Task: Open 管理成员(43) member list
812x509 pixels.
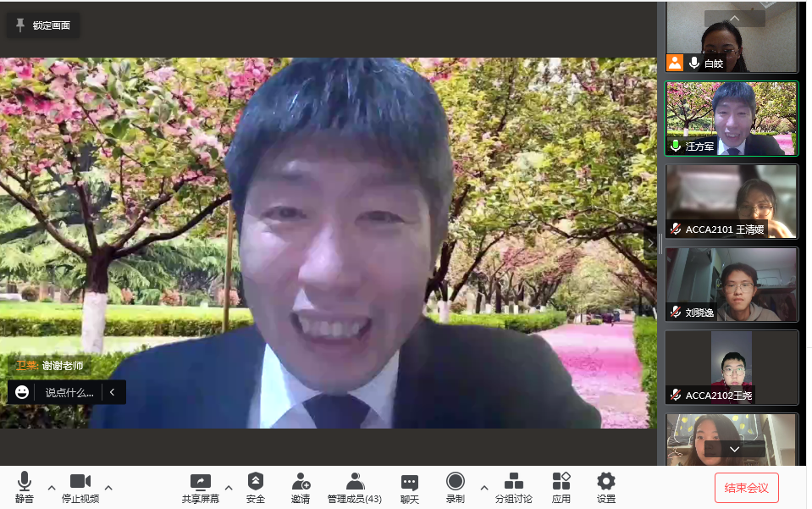Action: pyautogui.click(x=355, y=487)
